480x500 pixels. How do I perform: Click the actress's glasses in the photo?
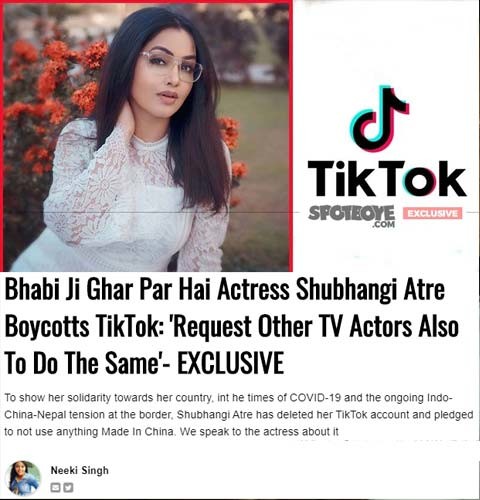coord(172,66)
